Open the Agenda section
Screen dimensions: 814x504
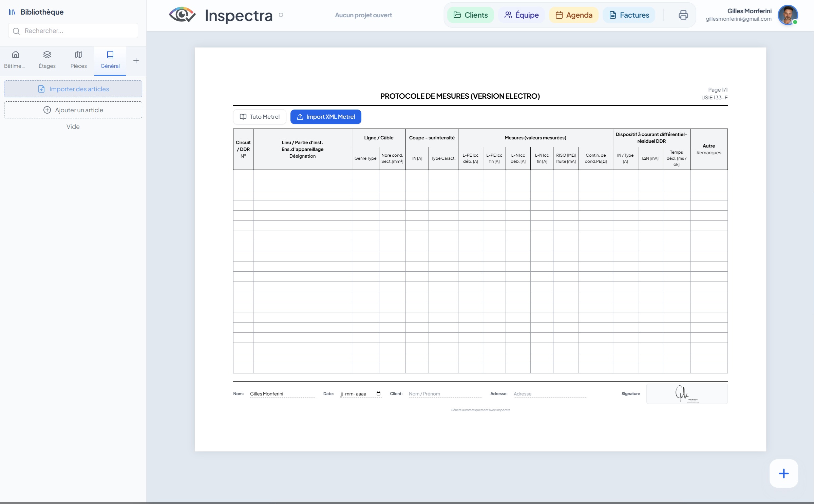click(574, 15)
